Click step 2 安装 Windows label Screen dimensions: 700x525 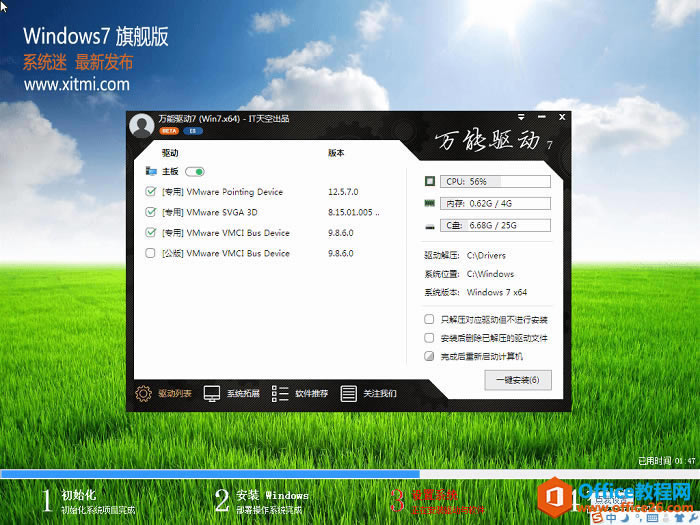[272, 495]
